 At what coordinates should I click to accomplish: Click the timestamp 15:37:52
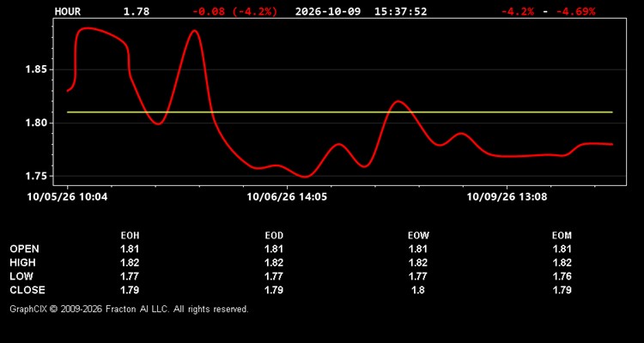point(400,12)
